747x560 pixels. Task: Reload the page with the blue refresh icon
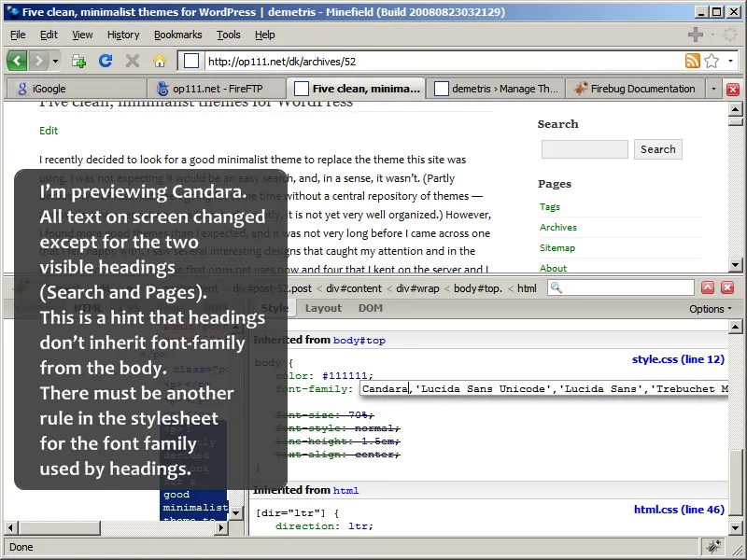[x=106, y=61]
